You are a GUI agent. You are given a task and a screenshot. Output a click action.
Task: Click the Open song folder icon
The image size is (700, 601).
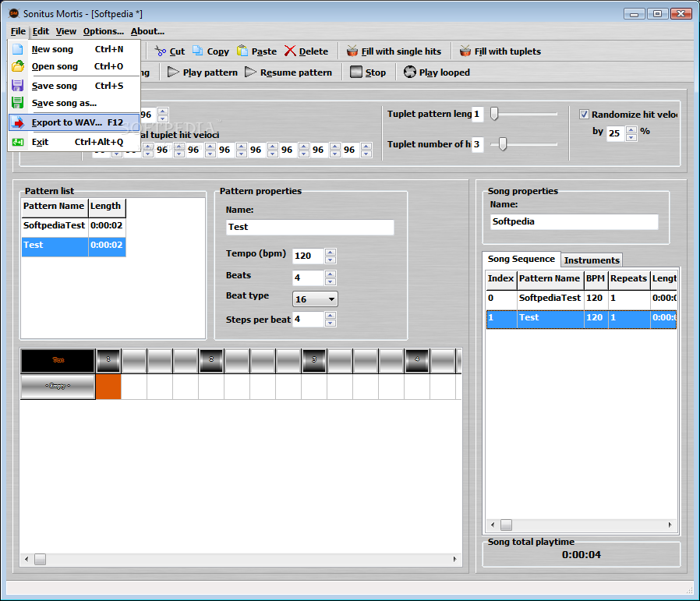(17, 66)
